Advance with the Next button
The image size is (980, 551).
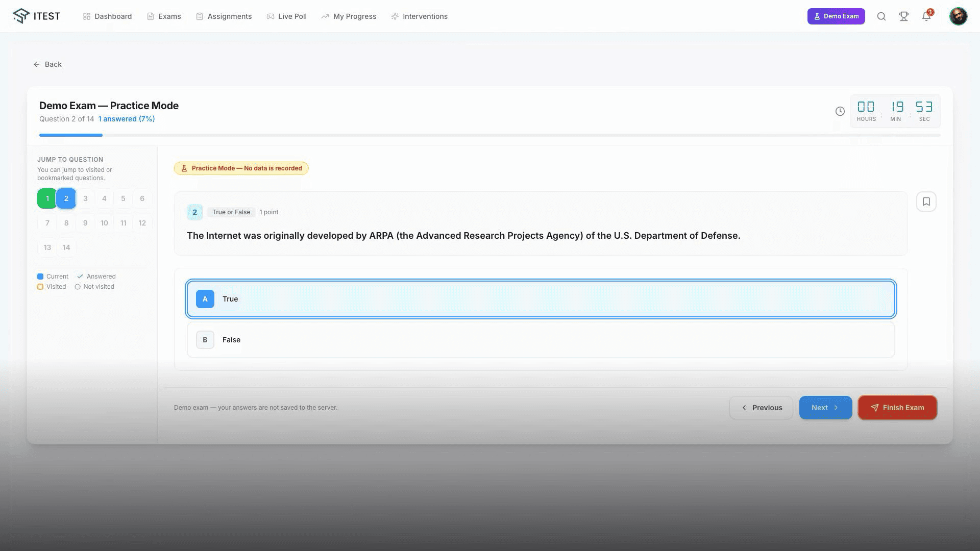point(825,408)
